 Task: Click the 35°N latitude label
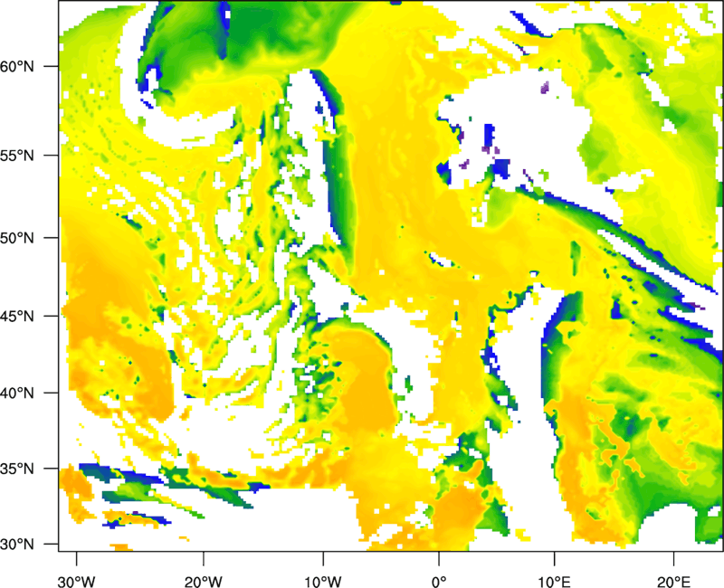(17, 469)
